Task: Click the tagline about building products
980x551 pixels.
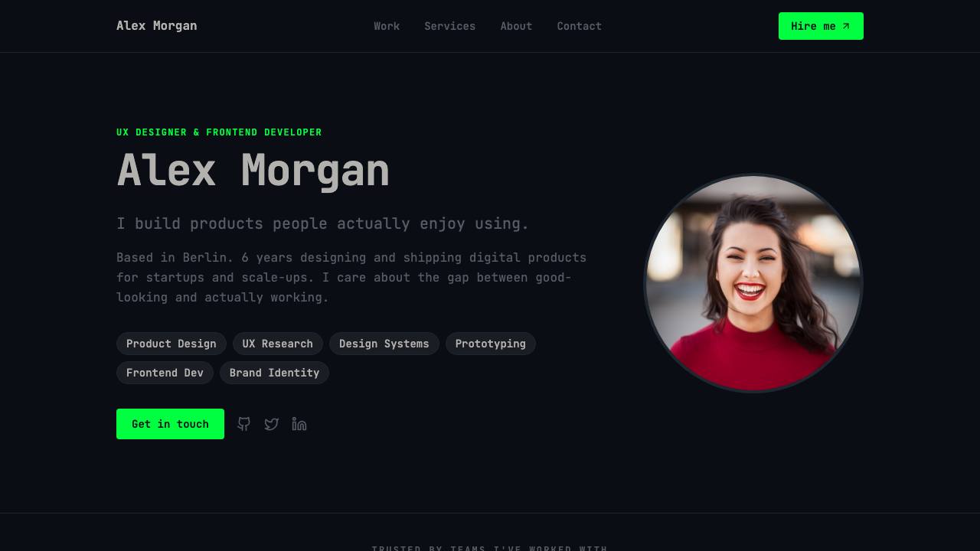Action: pyautogui.click(x=323, y=223)
